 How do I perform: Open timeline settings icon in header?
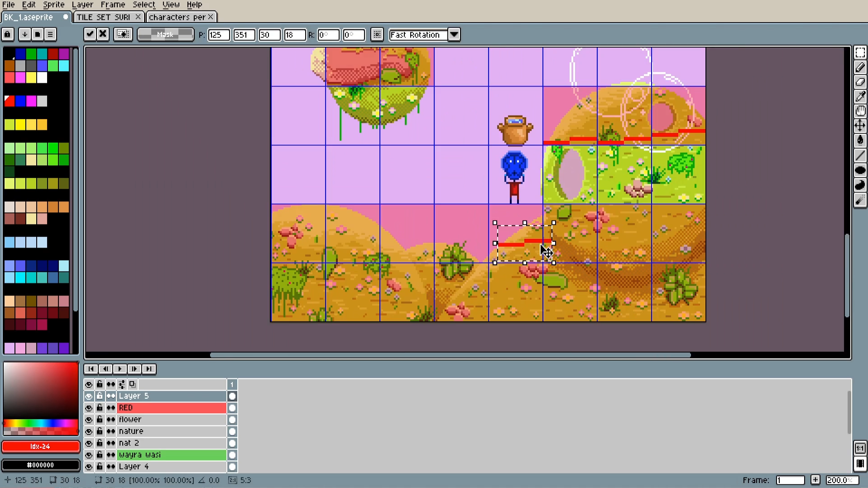(122, 384)
